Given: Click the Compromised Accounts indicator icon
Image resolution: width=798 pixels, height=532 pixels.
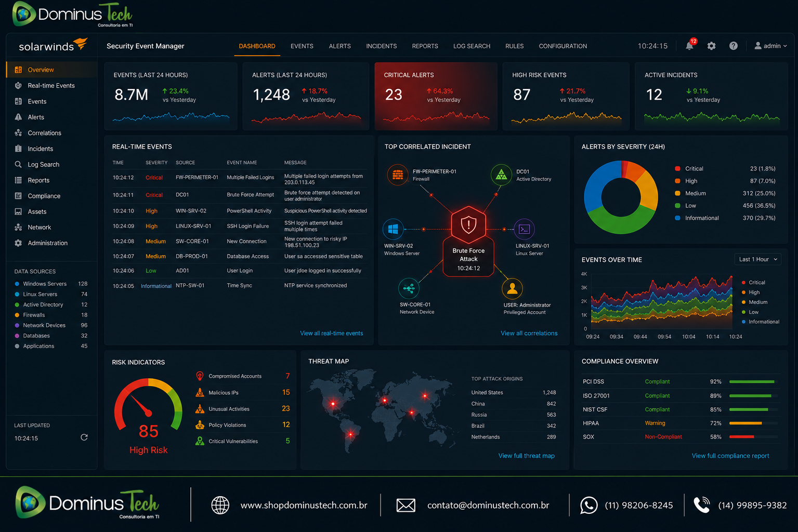Looking at the screenshot, I should [x=200, y=376].
